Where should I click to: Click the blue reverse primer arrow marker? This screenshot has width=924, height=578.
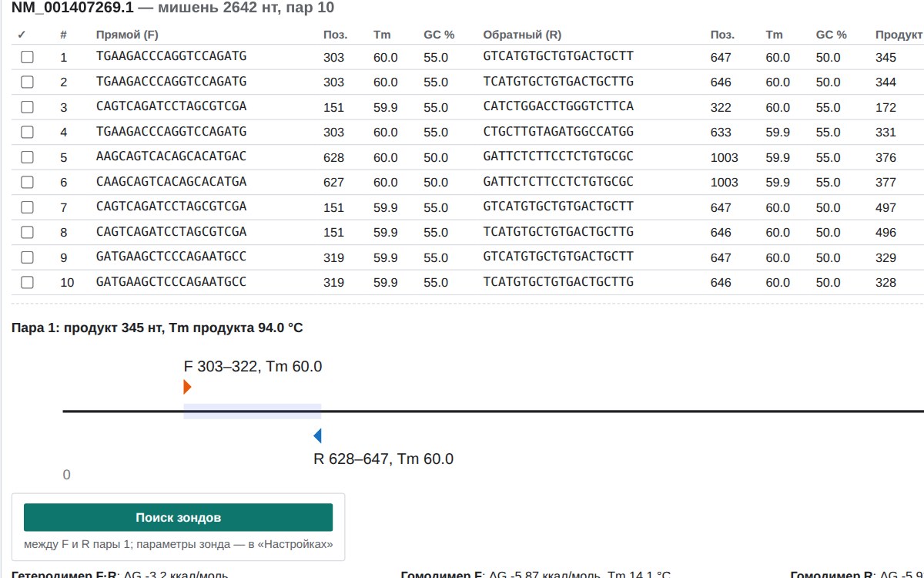point(317,436)
